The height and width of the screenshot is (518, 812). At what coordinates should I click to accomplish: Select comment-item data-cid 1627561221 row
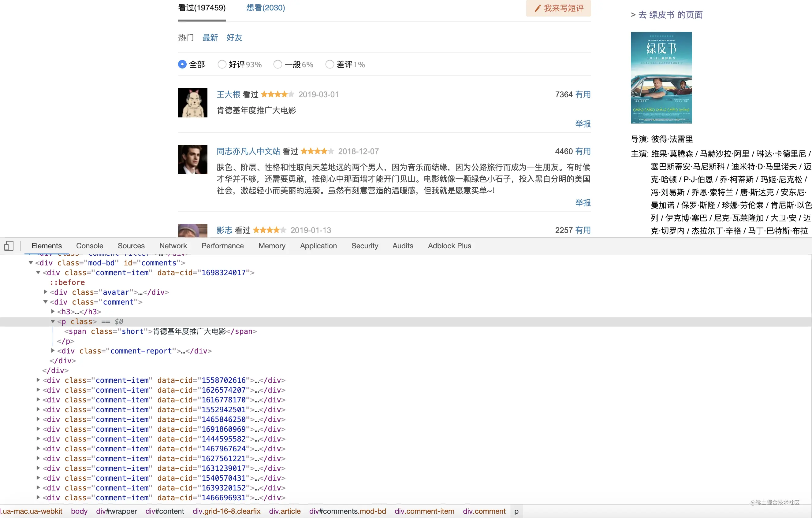[x=164, y=458]
